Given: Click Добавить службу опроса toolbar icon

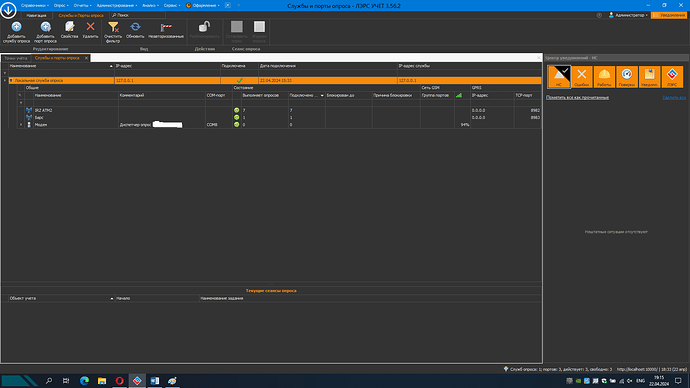Looking at the screenshot, I should (16, 27).
